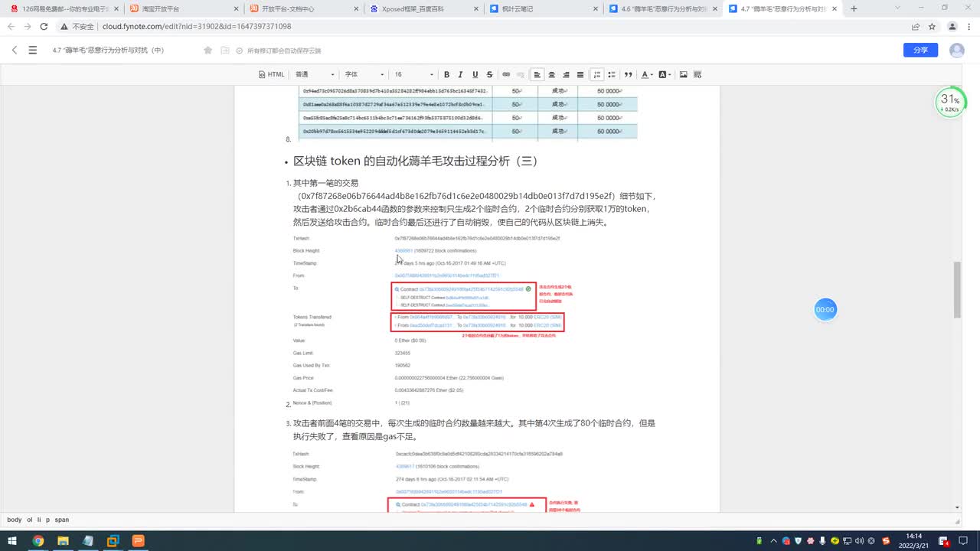Open the font color dropdown

click(x=647, y=74)
